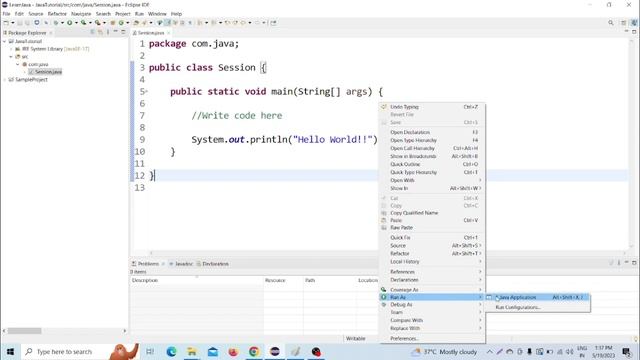Viewport: 640px width, 360px height.
Task: Click the Open Type toolbar icon
Action: 136,23
